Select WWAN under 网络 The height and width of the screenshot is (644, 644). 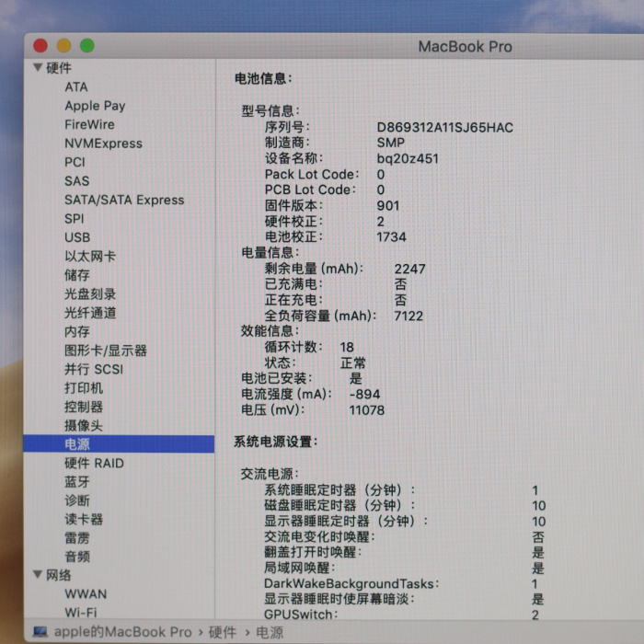[86, 594]
